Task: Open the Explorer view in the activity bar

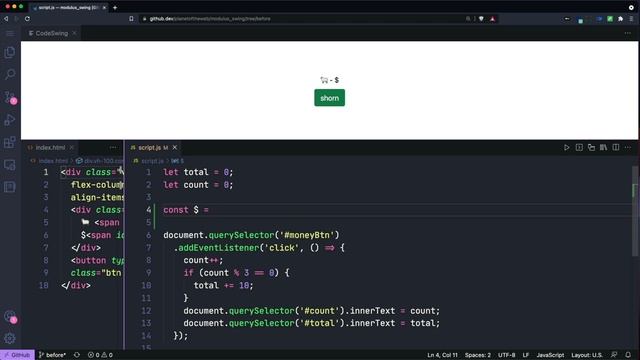Action: pyautogui.click(x=10, y=52)
